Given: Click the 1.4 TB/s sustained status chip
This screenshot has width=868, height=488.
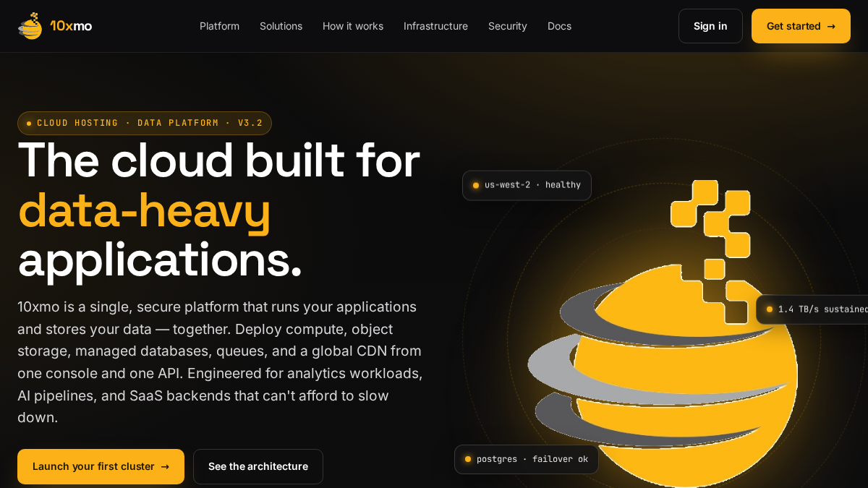Looking at the screenshot, I should [812, 309].
